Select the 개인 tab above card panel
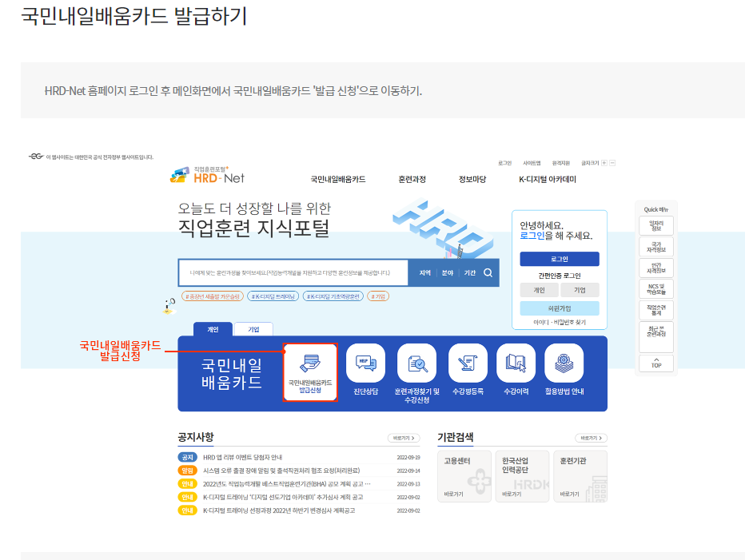The width and height of the screenshot is (745, 560). coord(213,329)
